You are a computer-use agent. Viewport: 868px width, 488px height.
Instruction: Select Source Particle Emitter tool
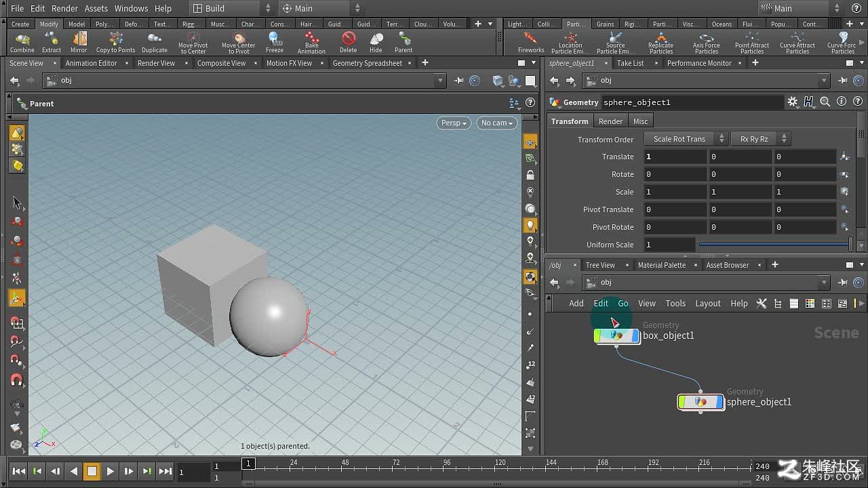click(x=616, y=43)
